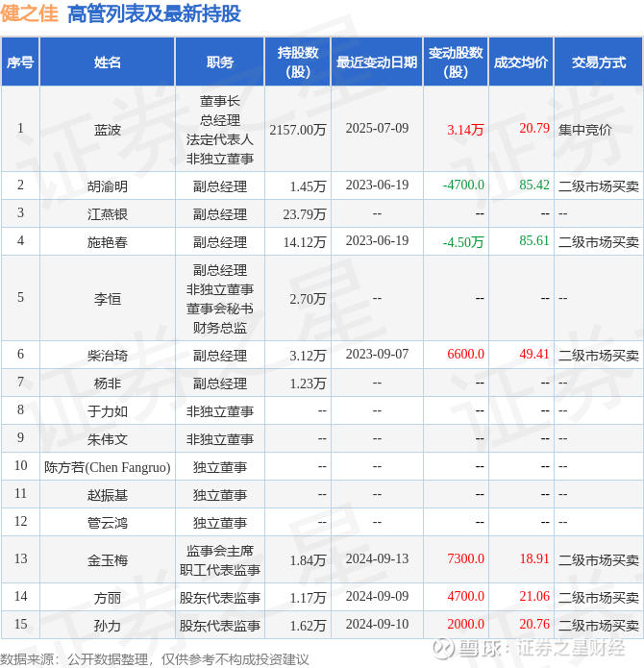Select the name 施艳春
Screen dimensions: 644x668
click(108, 242)
